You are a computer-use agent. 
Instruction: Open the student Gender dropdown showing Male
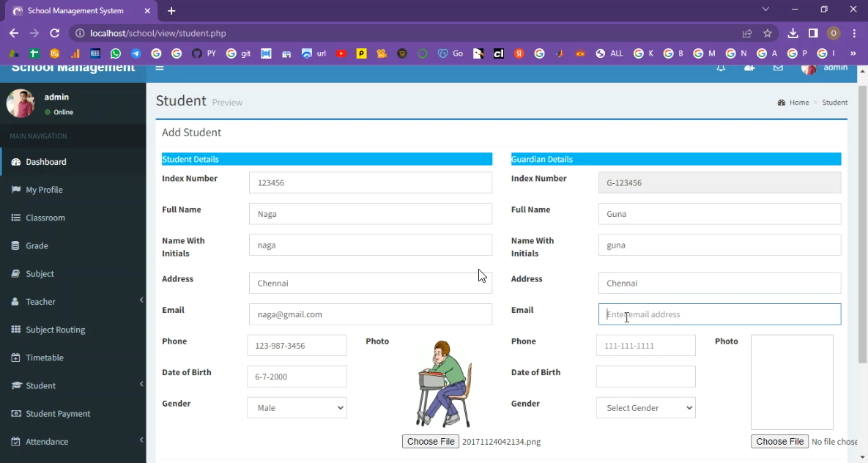pos(297,408)
